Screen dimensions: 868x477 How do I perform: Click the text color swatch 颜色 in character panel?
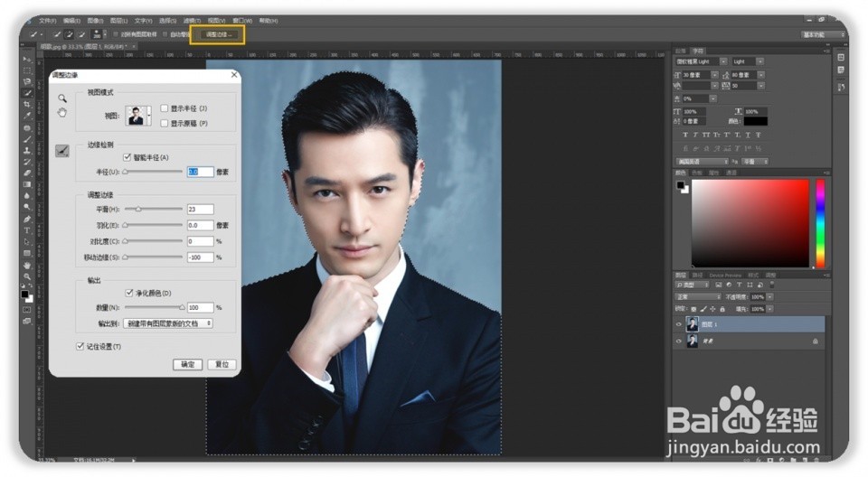tap(756, 121)
